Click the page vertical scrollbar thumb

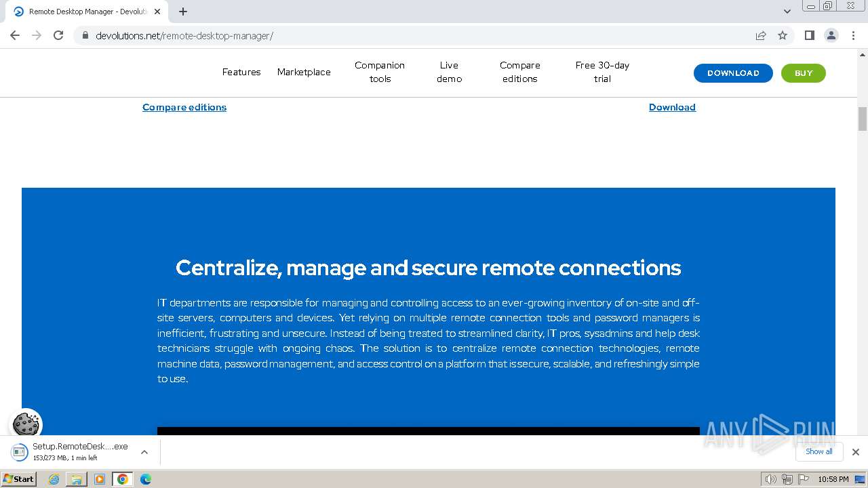click(x=863, y=119)
